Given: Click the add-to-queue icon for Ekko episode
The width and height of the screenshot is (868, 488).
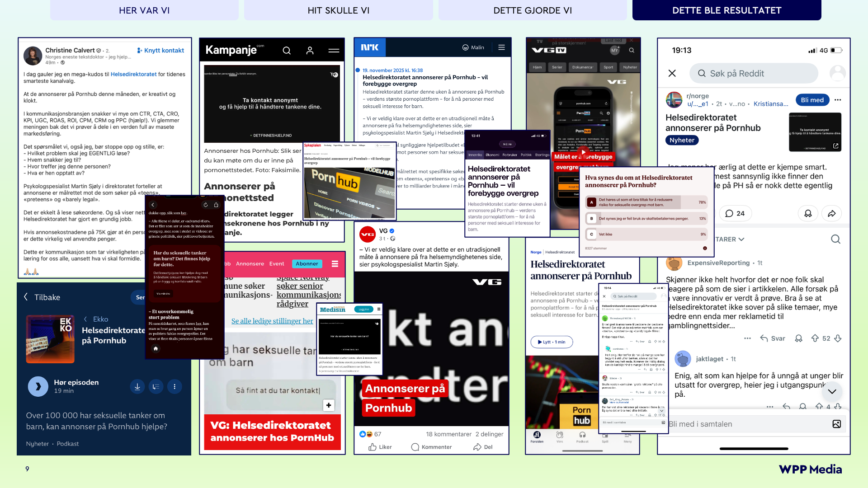Looking at the screenshot, I should tap(156, 386).
